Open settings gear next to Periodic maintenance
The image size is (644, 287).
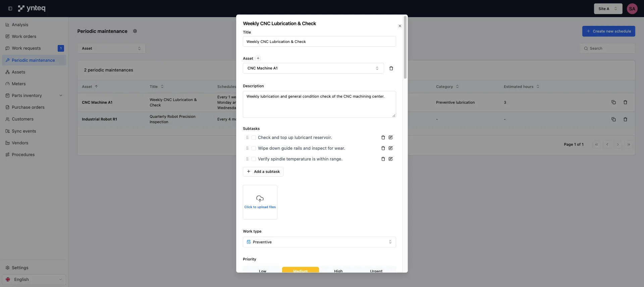click(x=135, y=31)
